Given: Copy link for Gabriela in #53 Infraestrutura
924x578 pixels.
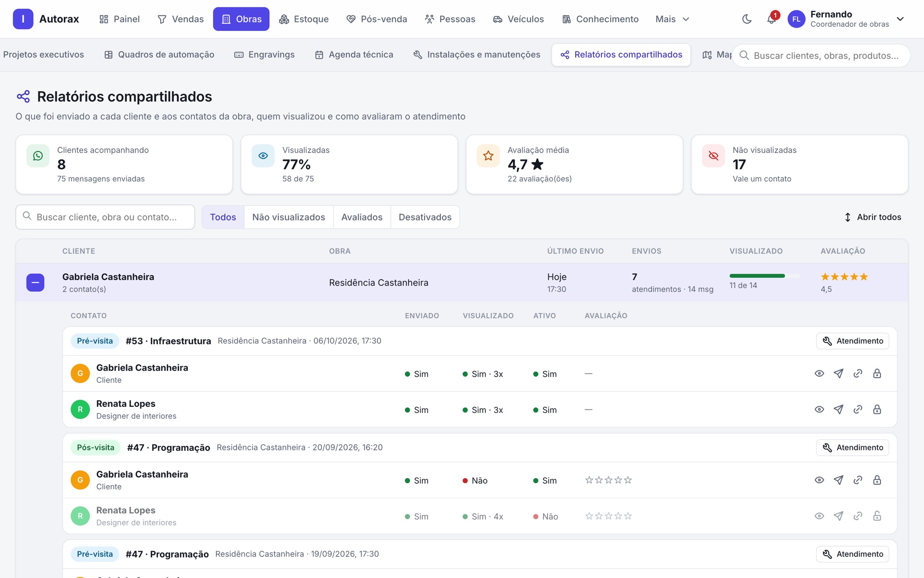Looking at the screenshot, I should point(858,373).
